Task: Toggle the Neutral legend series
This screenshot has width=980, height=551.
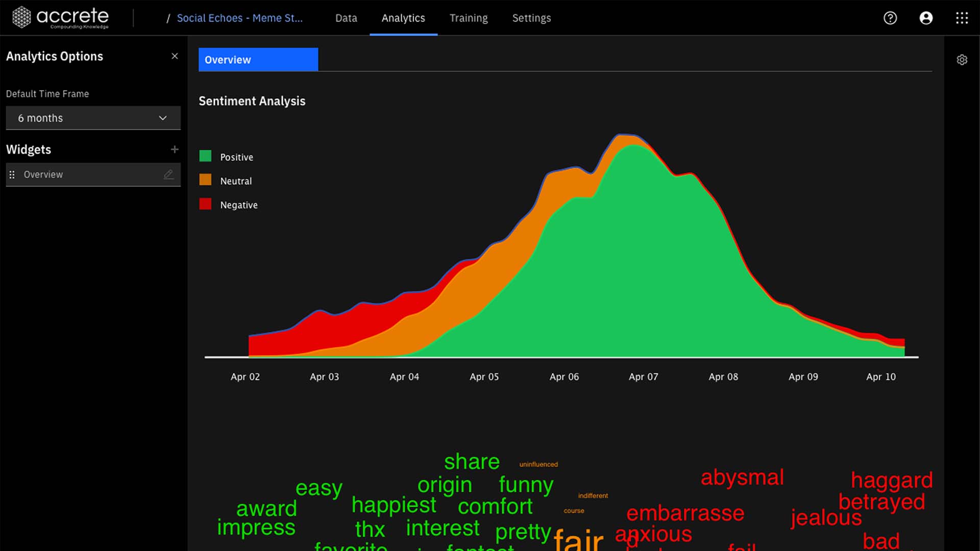Action: [236, 181]
